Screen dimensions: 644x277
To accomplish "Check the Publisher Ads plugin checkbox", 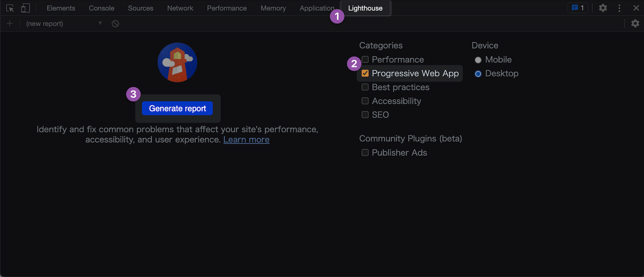I will coord(365,152).
